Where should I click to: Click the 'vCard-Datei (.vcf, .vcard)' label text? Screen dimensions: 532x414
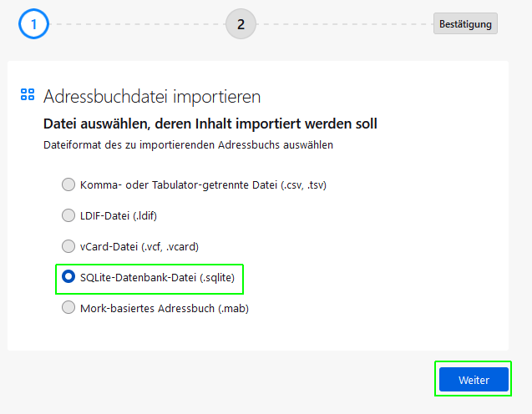click(x=139, y=246)
